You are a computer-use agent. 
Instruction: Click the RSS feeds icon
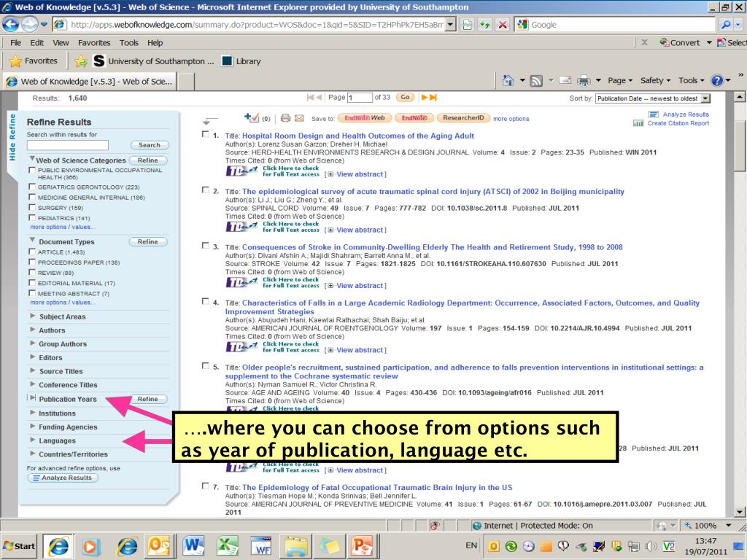pyautogui.click(x=536, y=80)
